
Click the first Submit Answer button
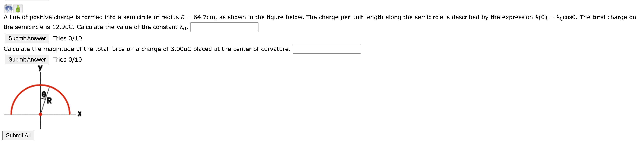point(27,38)
